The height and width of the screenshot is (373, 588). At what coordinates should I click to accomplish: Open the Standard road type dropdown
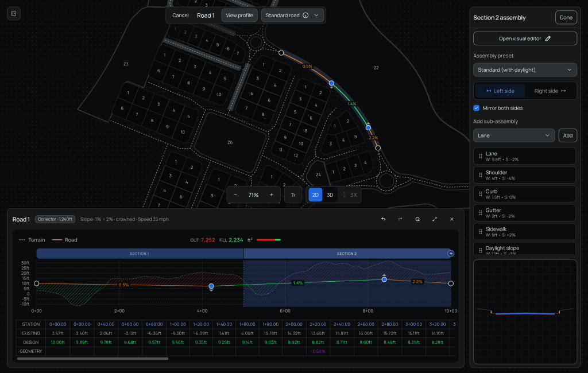(x=292, y=15)
